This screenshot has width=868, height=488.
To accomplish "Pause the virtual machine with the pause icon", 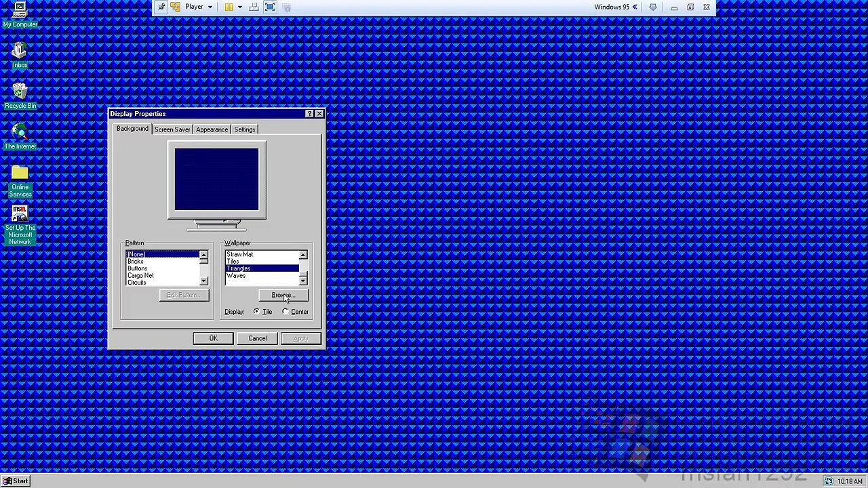I will point(229,7).
